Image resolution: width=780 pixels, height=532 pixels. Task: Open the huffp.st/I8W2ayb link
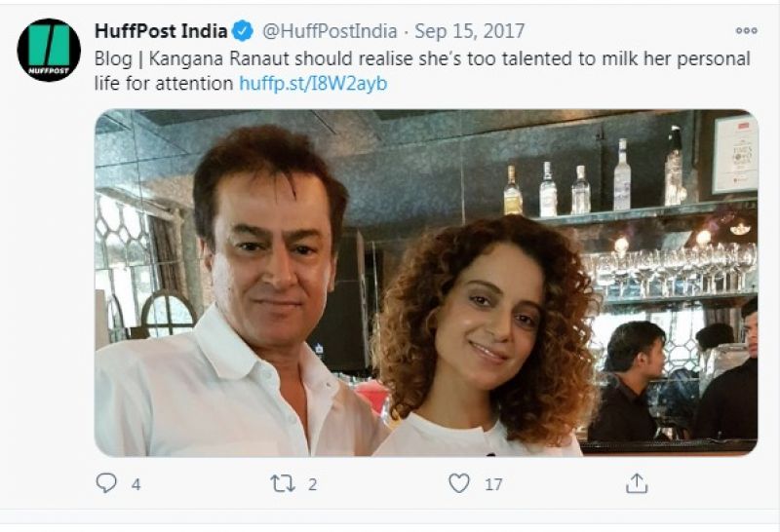313,84
